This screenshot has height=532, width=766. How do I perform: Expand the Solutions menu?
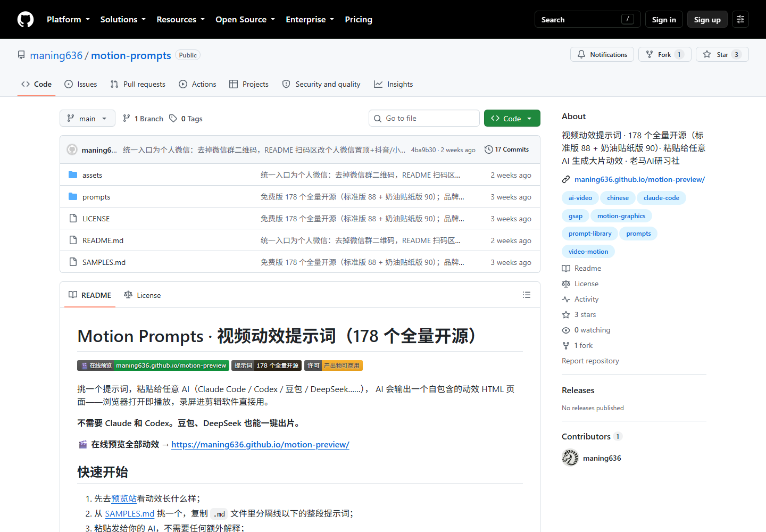pos(123,20)
